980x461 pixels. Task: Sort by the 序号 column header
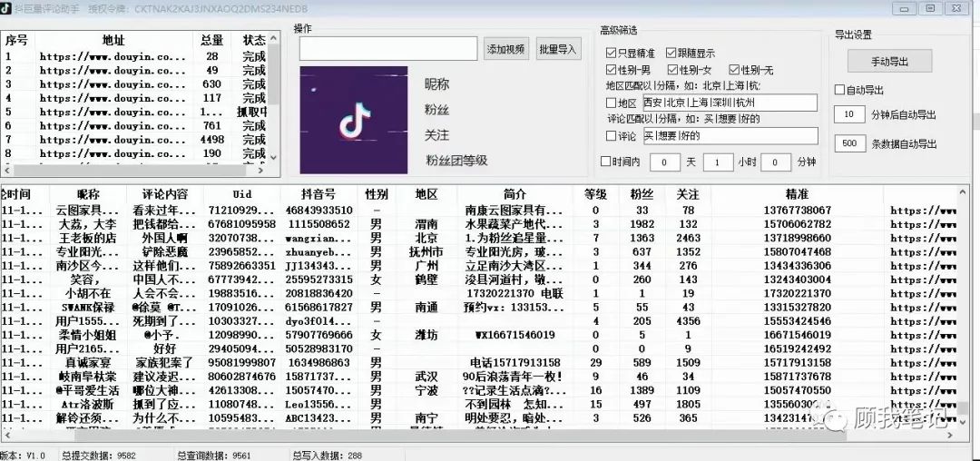point(17,41)
